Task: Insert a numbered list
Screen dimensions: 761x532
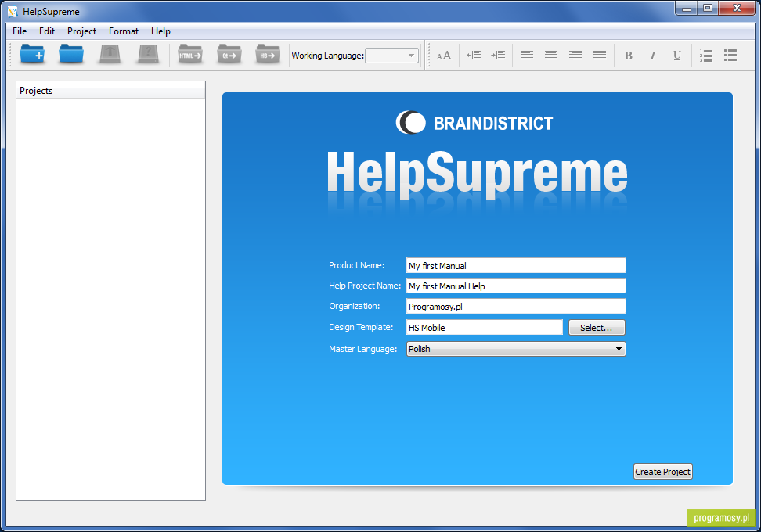Action: [706, 56]
